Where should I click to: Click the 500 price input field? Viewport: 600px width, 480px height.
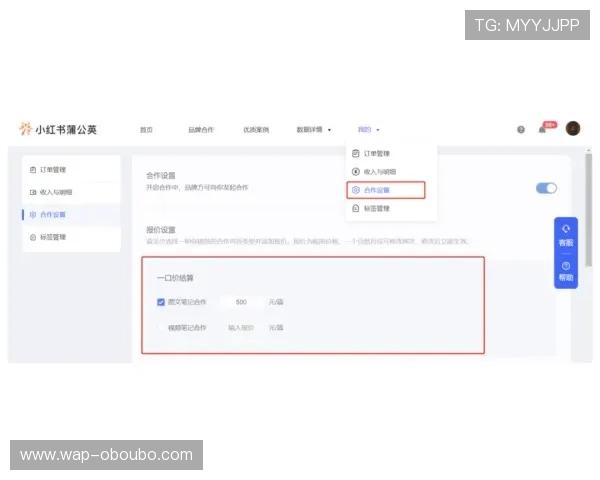point(241,302)
